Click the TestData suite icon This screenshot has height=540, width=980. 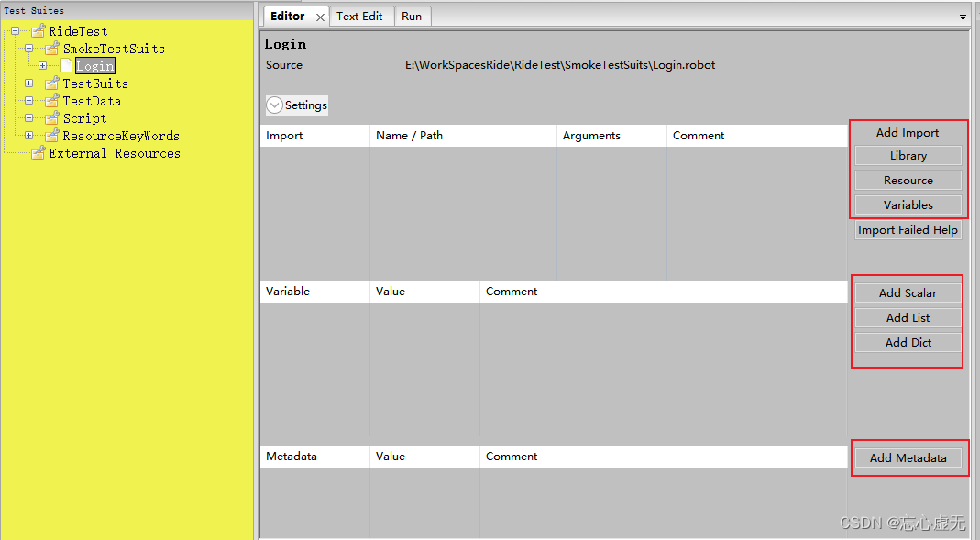click(x=51, y=100)
